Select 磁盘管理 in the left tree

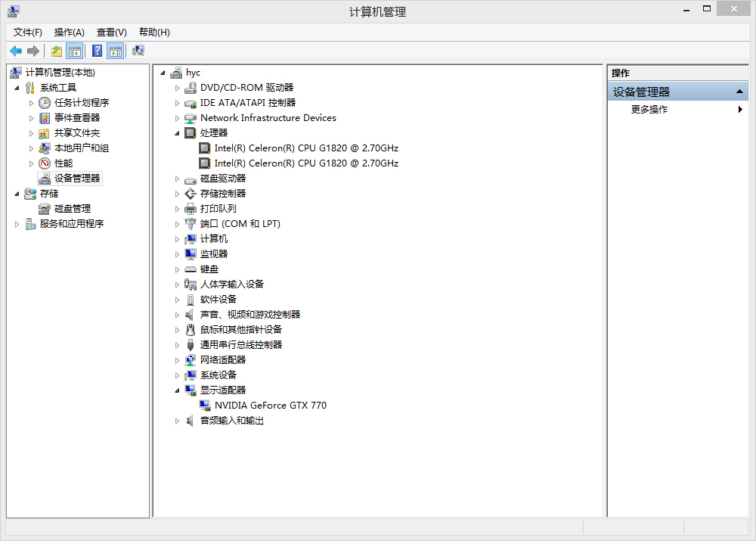(73, 209)
